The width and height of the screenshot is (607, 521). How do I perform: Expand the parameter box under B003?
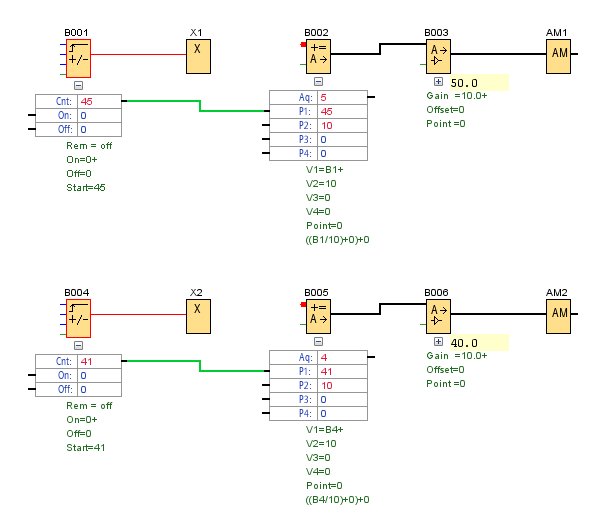[x=438, y=81]
